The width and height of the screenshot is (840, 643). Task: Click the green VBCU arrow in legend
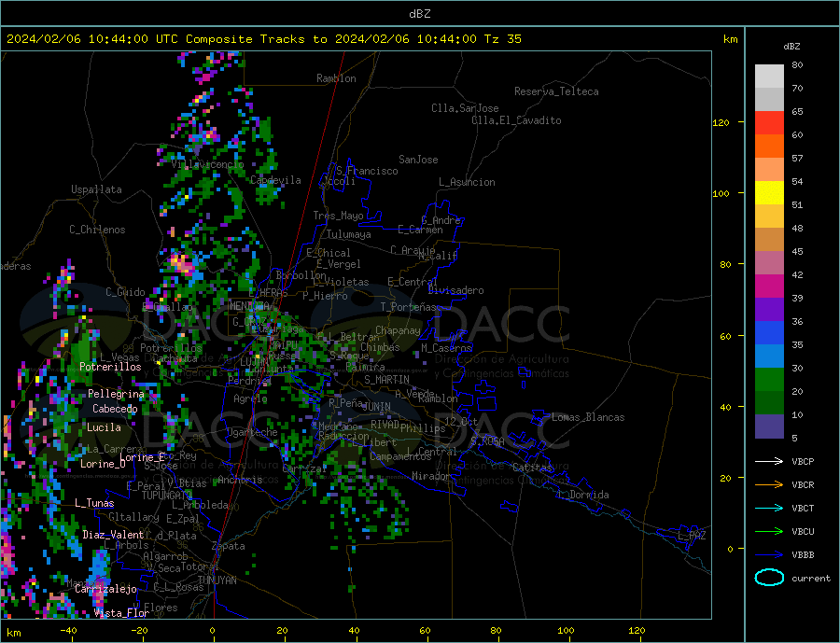(x=769, y=532)
